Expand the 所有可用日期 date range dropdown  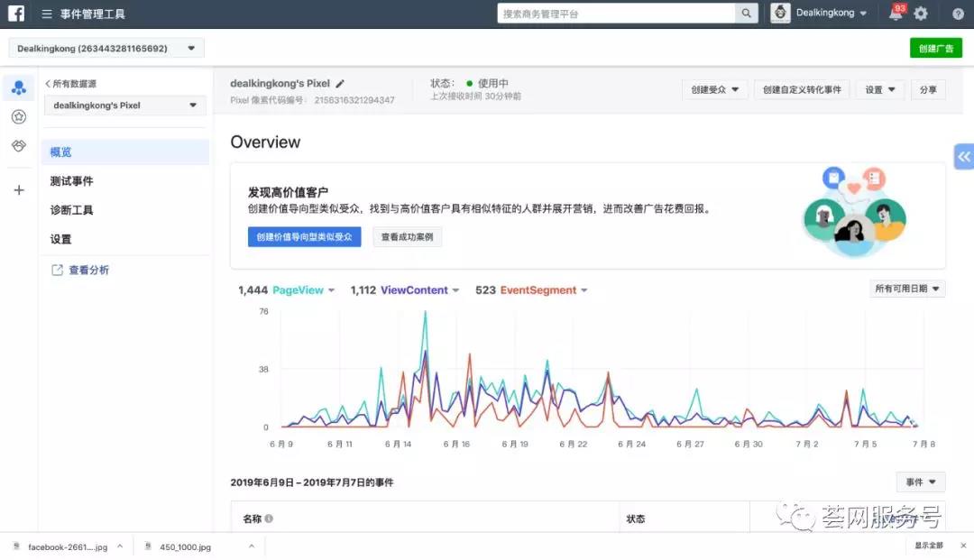click(x=907, y=289)
